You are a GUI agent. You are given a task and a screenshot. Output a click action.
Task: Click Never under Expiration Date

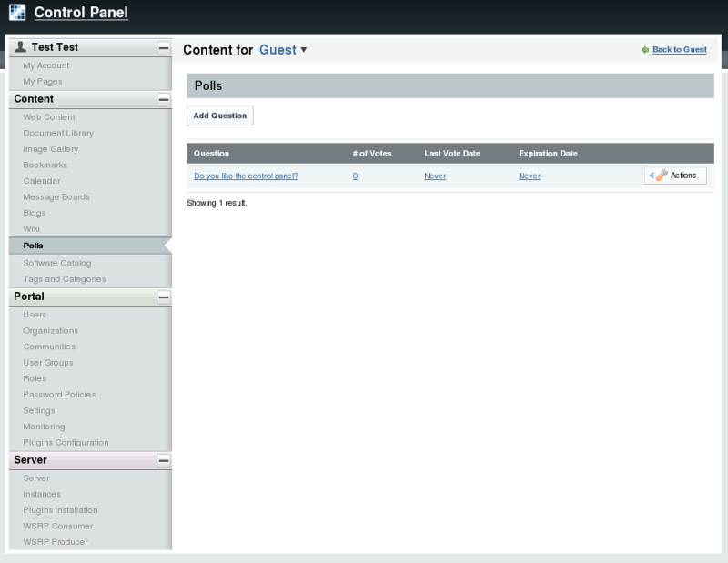pos(530,176)
